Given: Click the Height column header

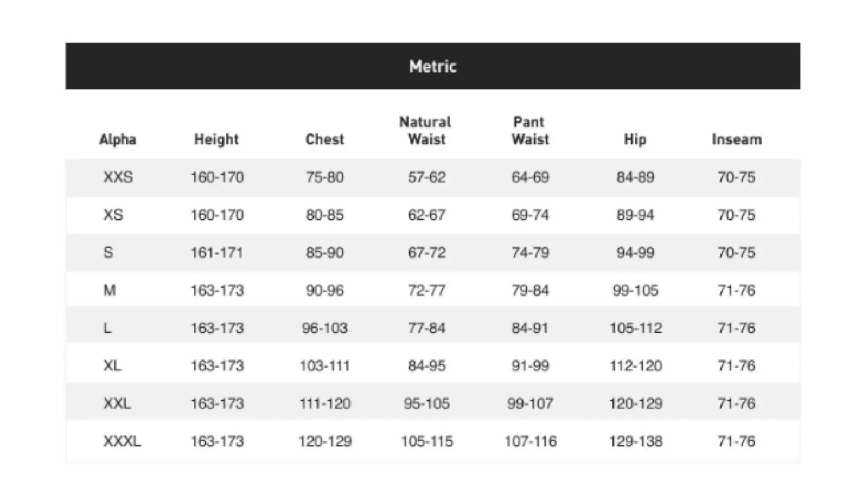Looking at the screenshot, I should (216, 139).
